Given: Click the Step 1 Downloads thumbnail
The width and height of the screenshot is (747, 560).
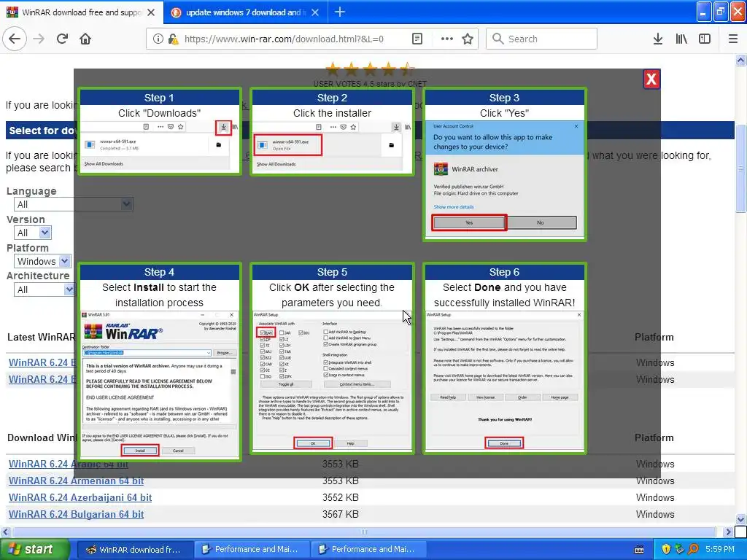Looking at the screenshot, I should pyautogui.click(x=160, y=131).
